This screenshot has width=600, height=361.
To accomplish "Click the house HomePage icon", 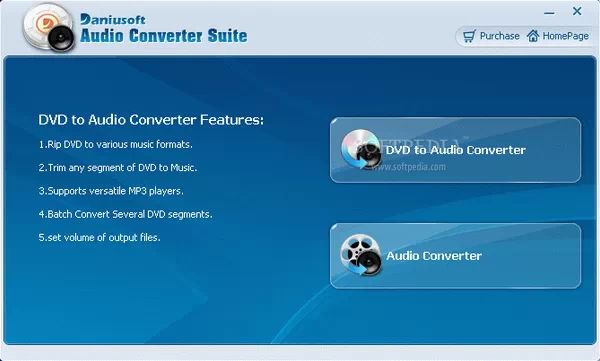I will tap(533, 36).
